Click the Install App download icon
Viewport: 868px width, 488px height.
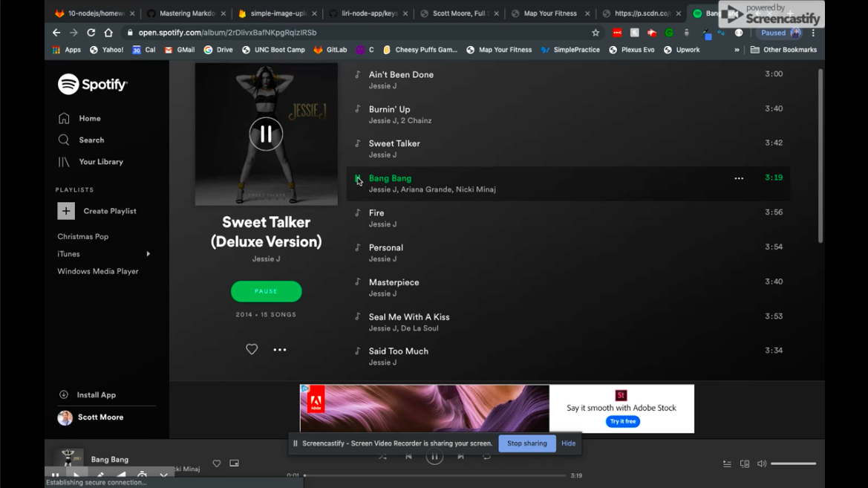click(64, 395)
